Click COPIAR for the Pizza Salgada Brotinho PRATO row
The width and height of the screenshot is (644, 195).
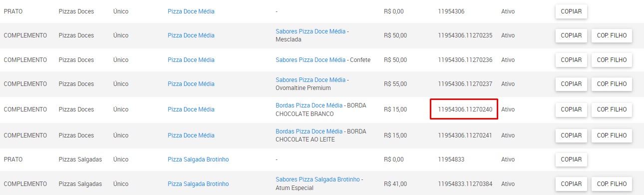coord(571,159)
